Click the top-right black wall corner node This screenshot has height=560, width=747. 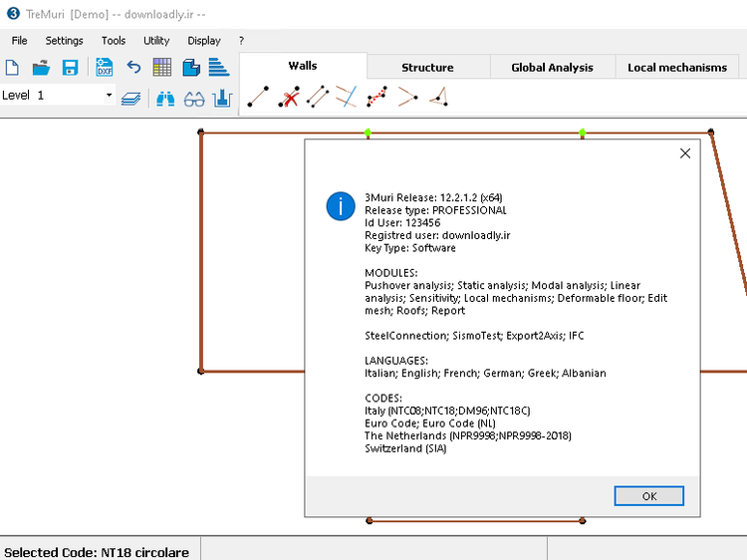click(711, 132)
